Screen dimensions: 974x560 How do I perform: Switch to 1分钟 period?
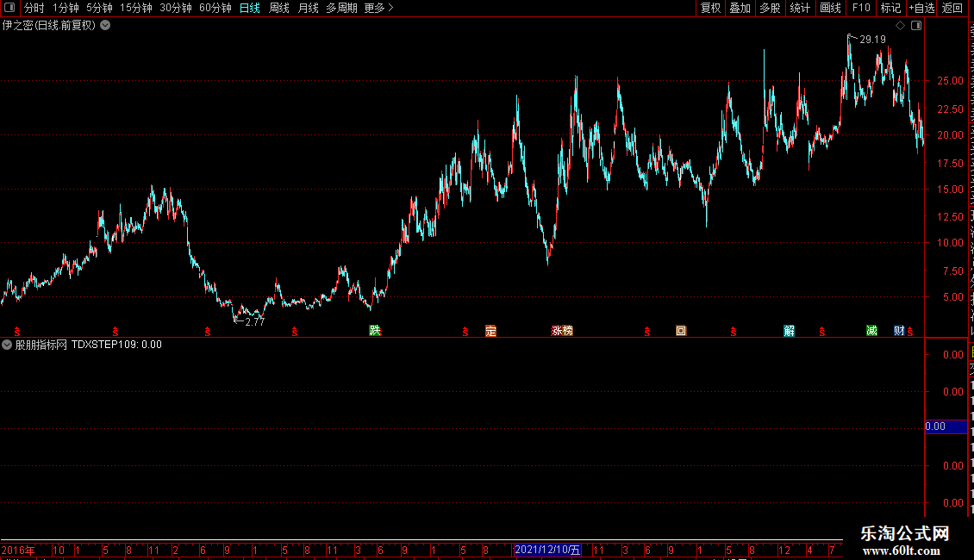click(x=66, y=8)
